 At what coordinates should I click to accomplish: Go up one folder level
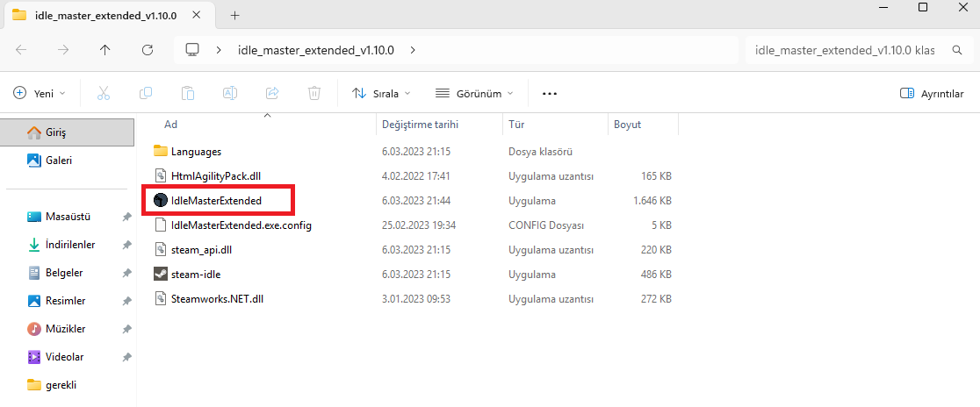click(x=105, y=51)
